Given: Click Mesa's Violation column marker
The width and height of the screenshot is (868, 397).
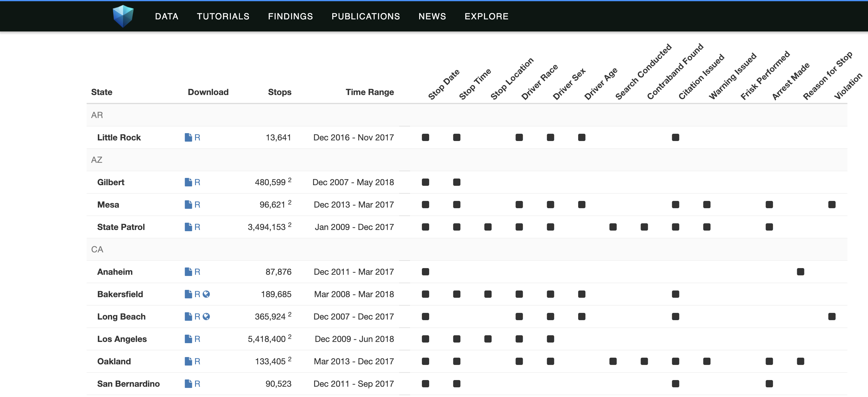Looking at the screenshot, I should [832, 204].
